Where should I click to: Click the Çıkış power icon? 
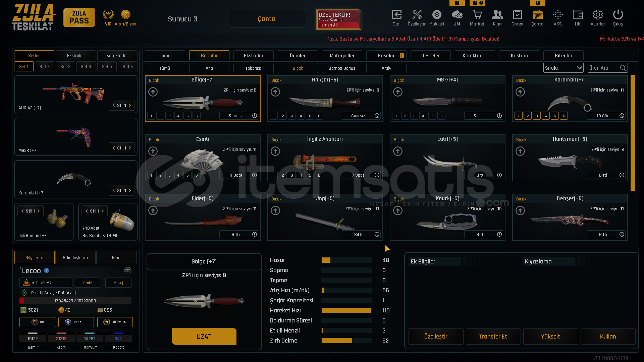pos(618,15)
